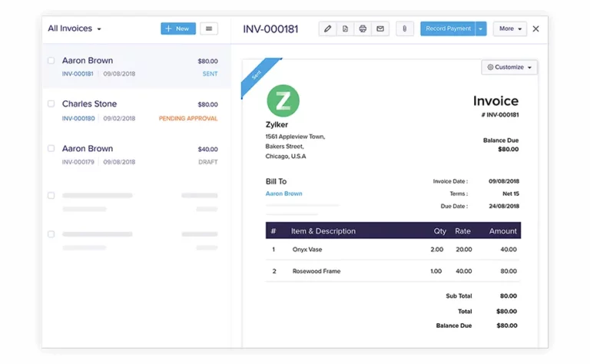This screenshot has height=364, width=590.
Task: Click the New invoice button
Action: [x=177, y=29]
